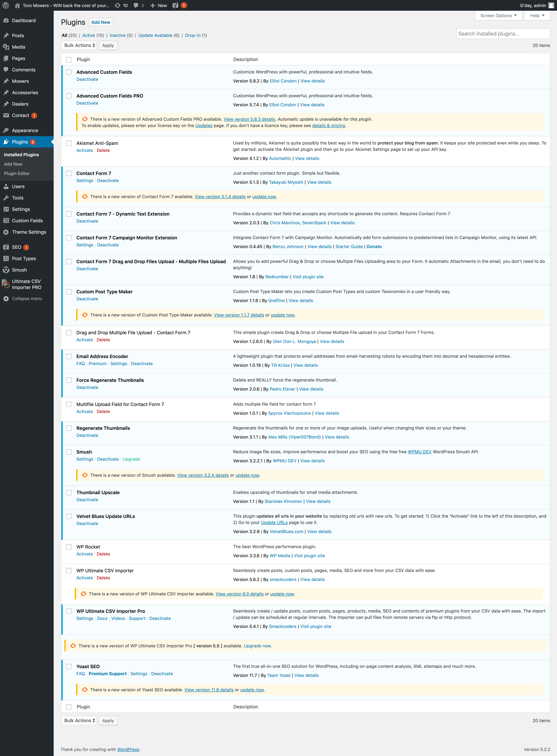Click the Tools wrench icon in sidebar
This screenshot has height=756, width=557.
(6, 198)
